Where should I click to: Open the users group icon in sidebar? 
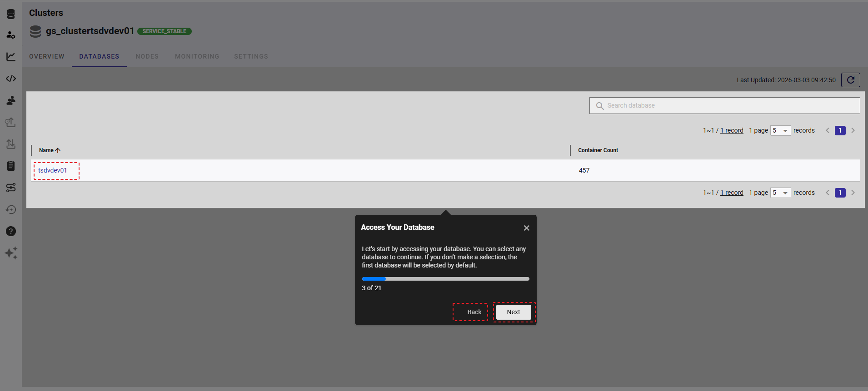(11, 100)
